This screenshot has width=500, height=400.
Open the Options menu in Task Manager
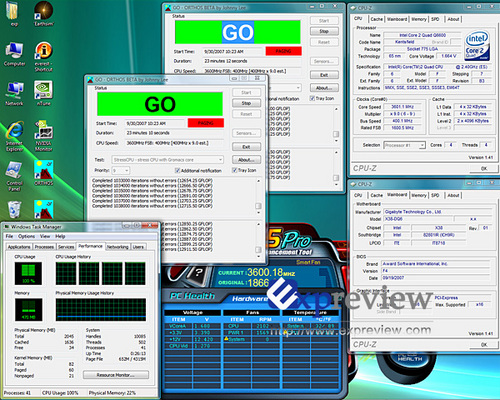click(26, 236)
